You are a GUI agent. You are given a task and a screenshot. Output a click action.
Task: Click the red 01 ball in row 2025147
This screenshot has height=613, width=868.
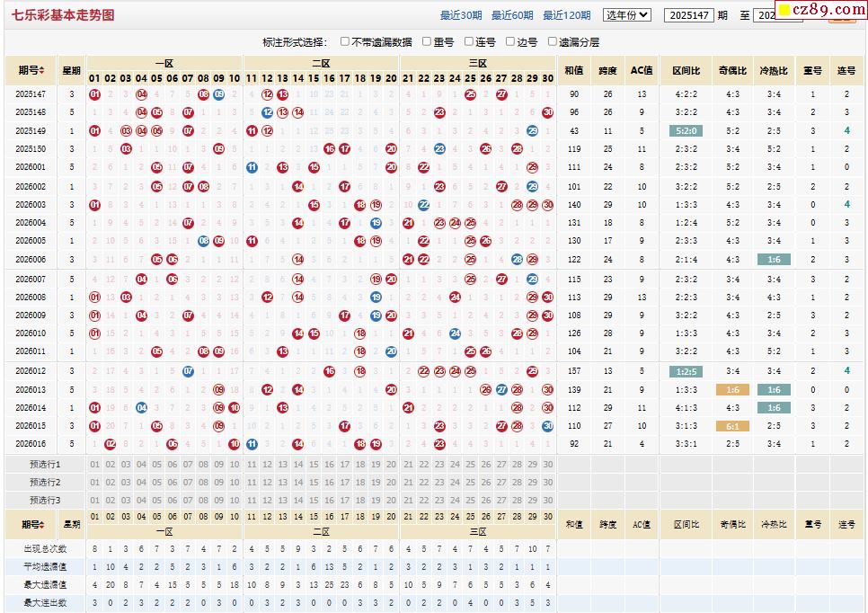95,94
